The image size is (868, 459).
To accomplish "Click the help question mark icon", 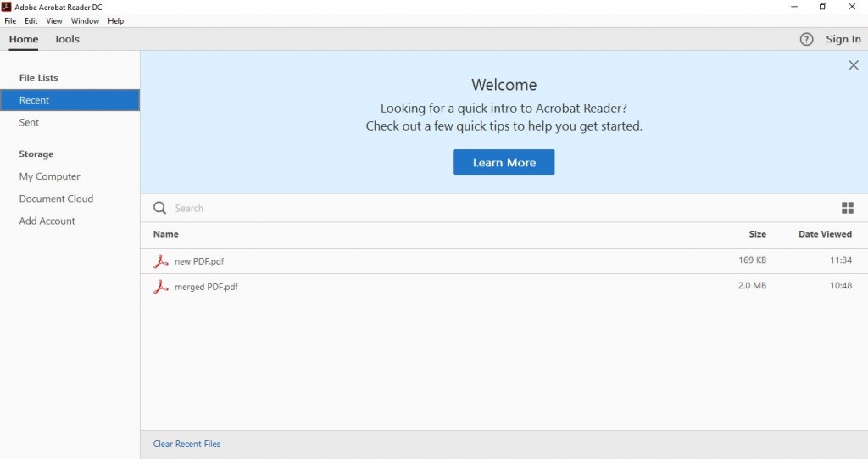I will (x=806, y=39).
